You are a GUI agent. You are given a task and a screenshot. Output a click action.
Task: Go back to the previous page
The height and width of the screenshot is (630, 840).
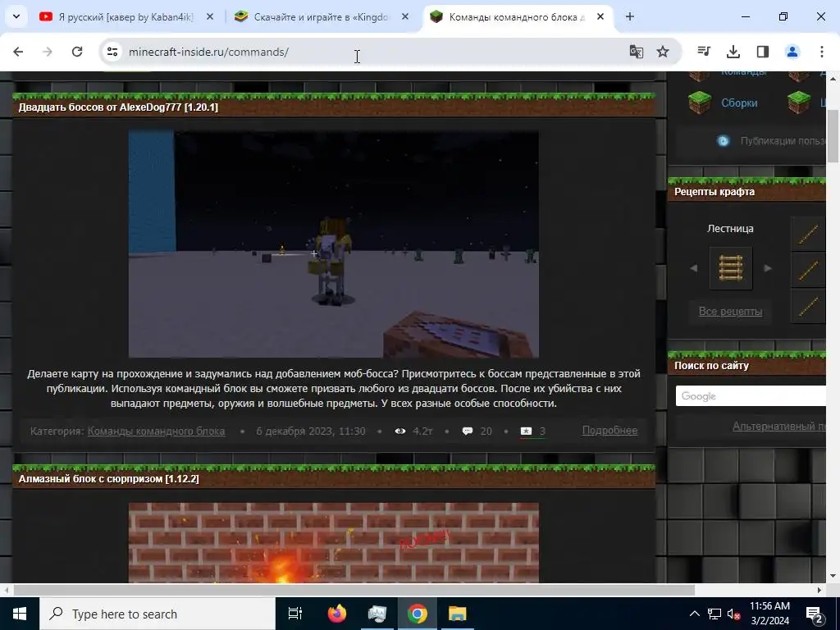18,52
